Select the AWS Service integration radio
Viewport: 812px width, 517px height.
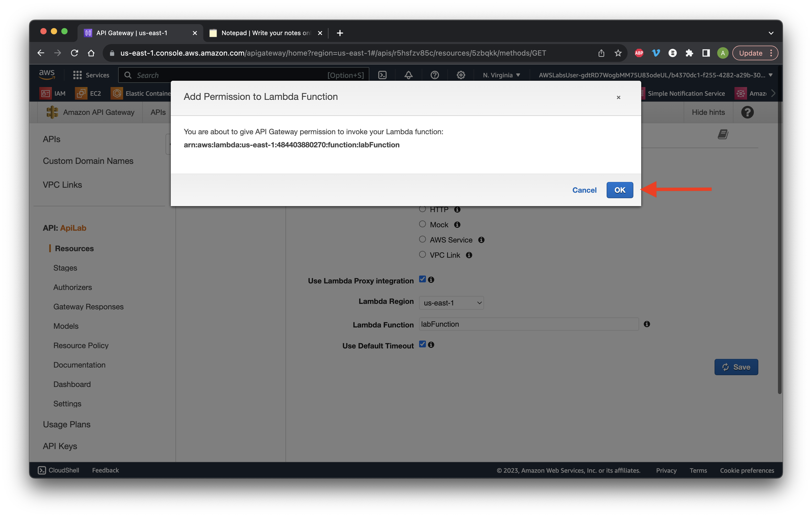coord(422,239)
